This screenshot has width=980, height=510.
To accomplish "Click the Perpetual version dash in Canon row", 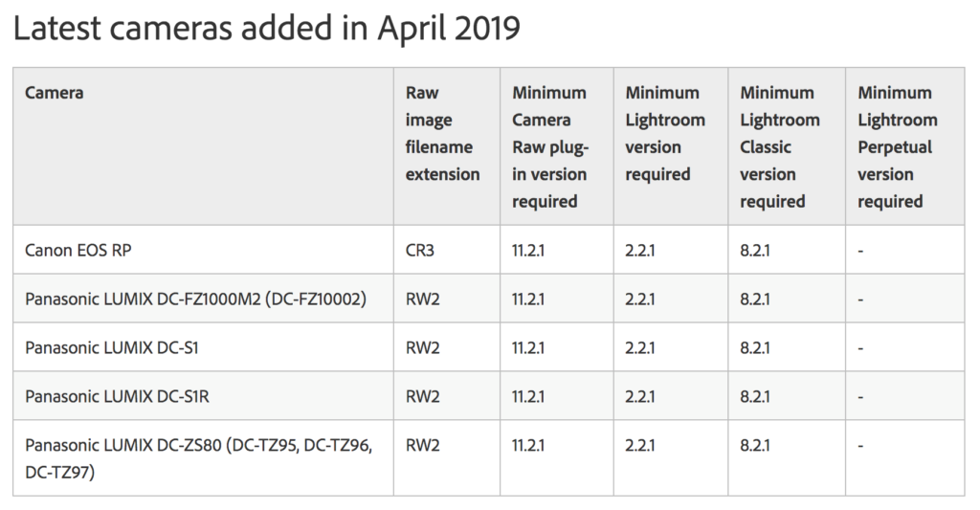I will click(861, 251).
